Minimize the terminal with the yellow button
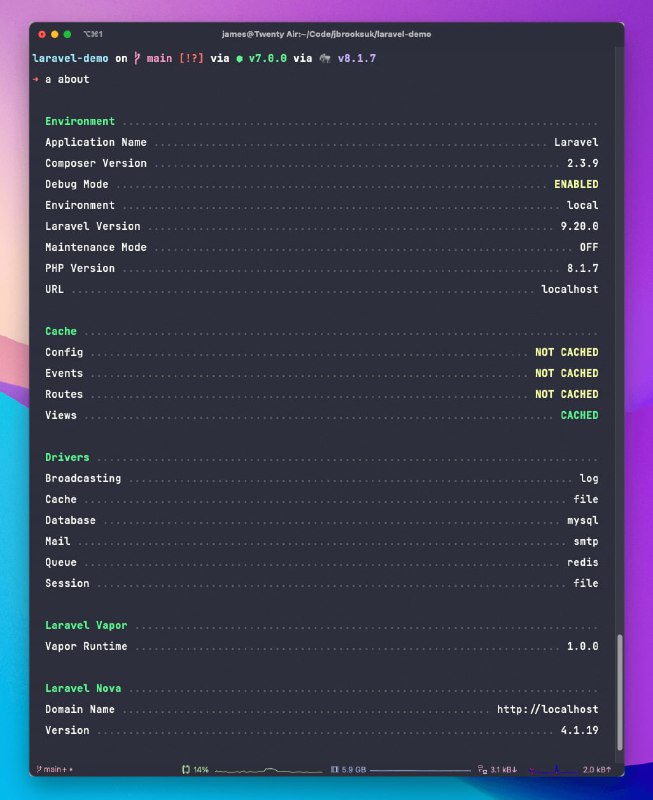The width and height of the screenshot is (653, 800). 55,34
